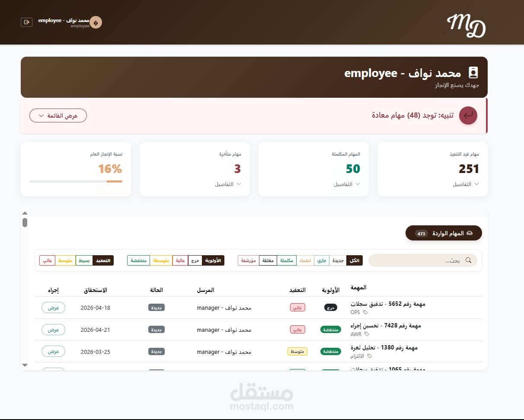Filter priority by متوسطة
This screenshot has width=524, height=420.
161,260
